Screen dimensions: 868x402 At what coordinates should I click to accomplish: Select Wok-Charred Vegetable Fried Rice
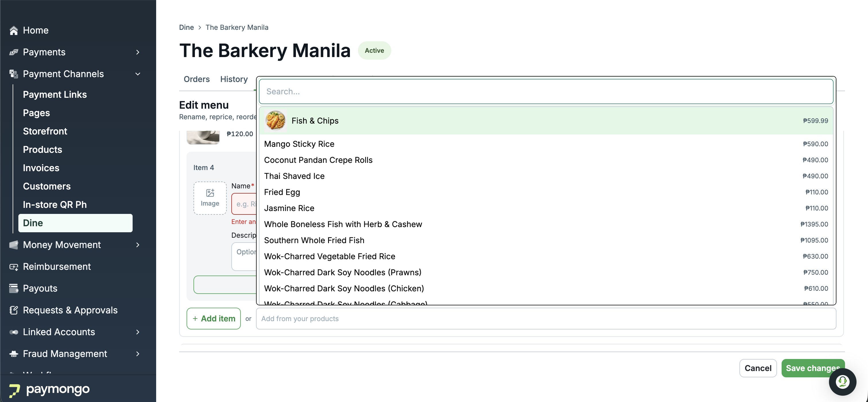pos(546,257)
